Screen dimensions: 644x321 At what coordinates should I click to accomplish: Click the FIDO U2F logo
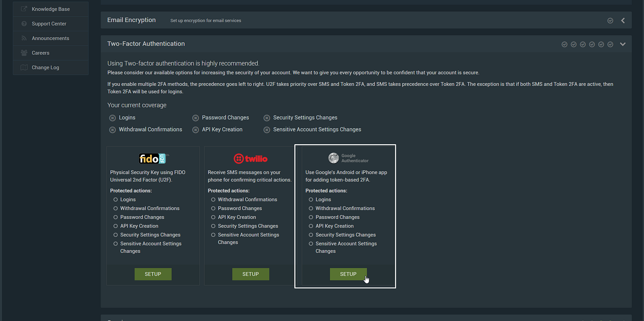pyautogui.click(x=153, y=159)
